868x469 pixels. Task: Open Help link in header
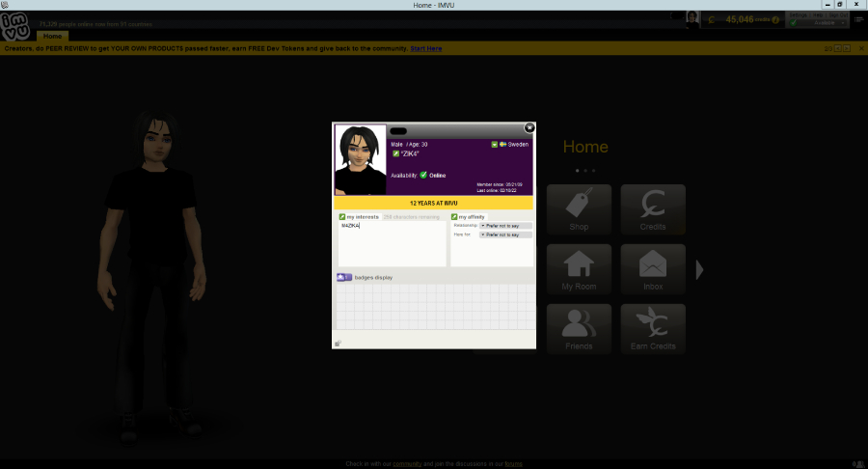818,14
